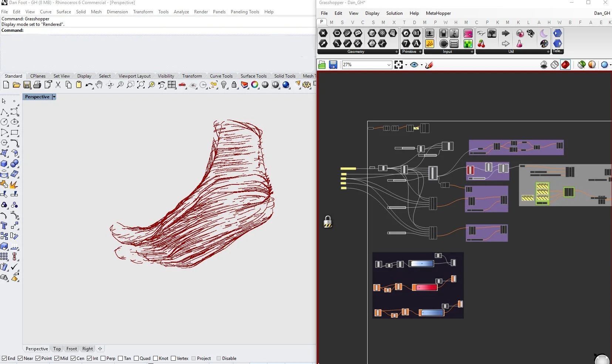Open zoom extents dropdown arrow in Grasshopper

click(406, 65)
